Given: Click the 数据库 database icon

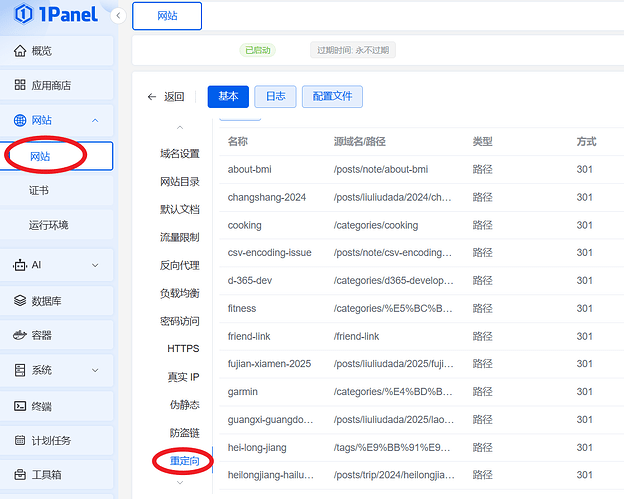Looking at the screenshot, I should click(20, 300).
